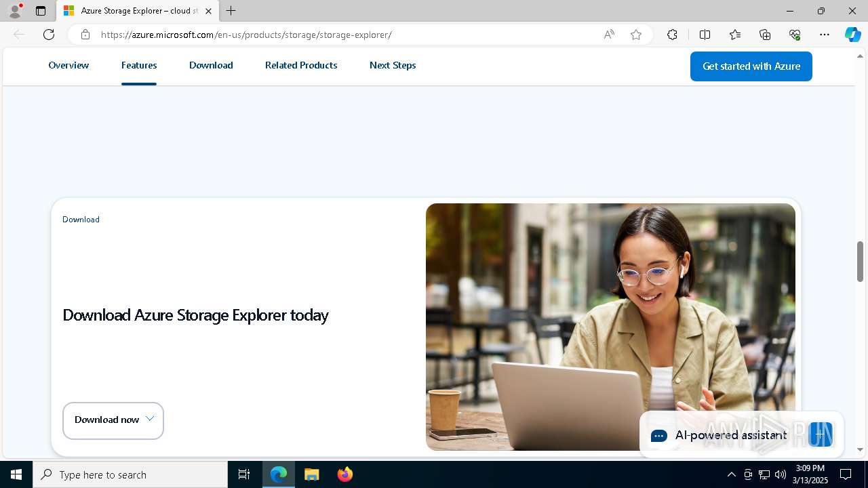The height and width of the screenshot is (488, 868).
Task: Click Download Azure Storage Explorer today heading
Action: pos(195,315)
